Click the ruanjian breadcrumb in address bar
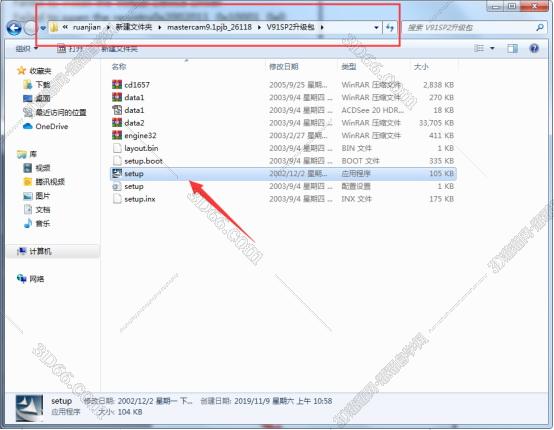This screenshot has width=554, height=430. click(87, 27)
